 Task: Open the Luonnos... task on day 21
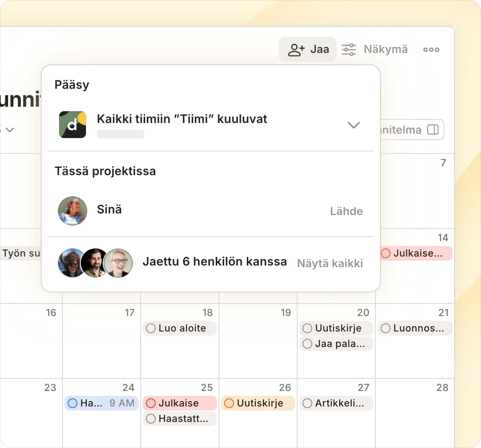click(x=418, y=328)
